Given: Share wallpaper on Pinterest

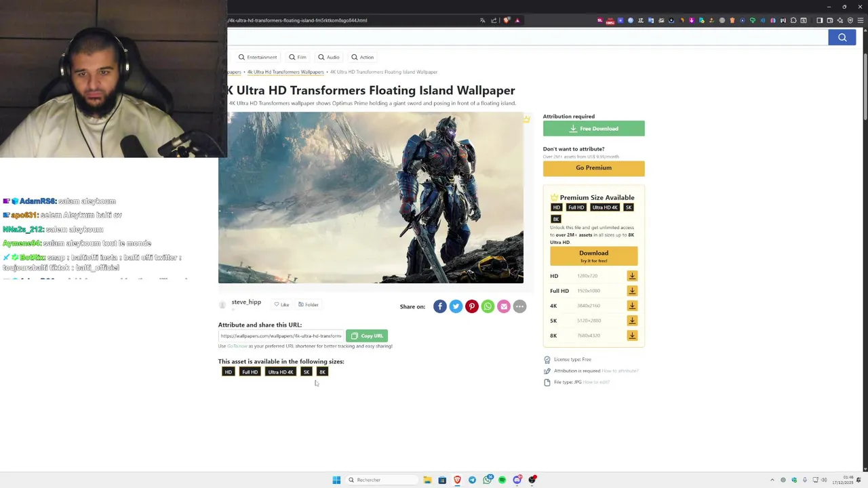Looking at the screenshot, I should [472, 306].
